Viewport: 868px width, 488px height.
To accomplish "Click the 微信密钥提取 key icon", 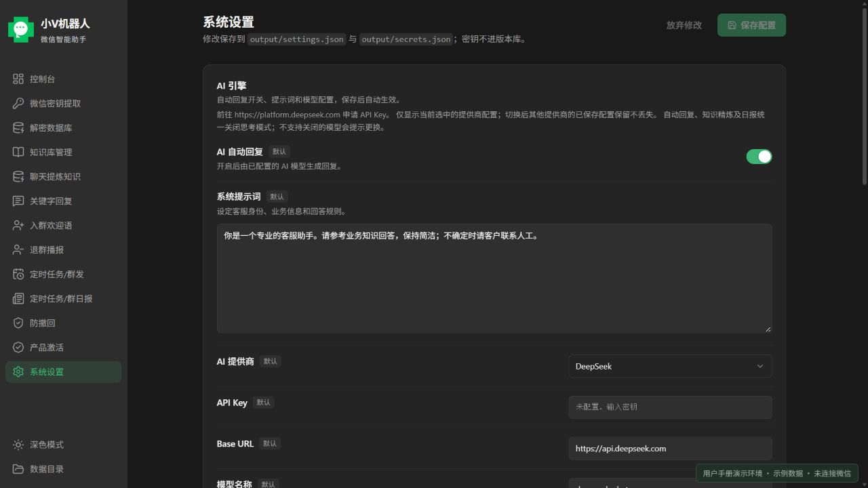I will [18, 104].
